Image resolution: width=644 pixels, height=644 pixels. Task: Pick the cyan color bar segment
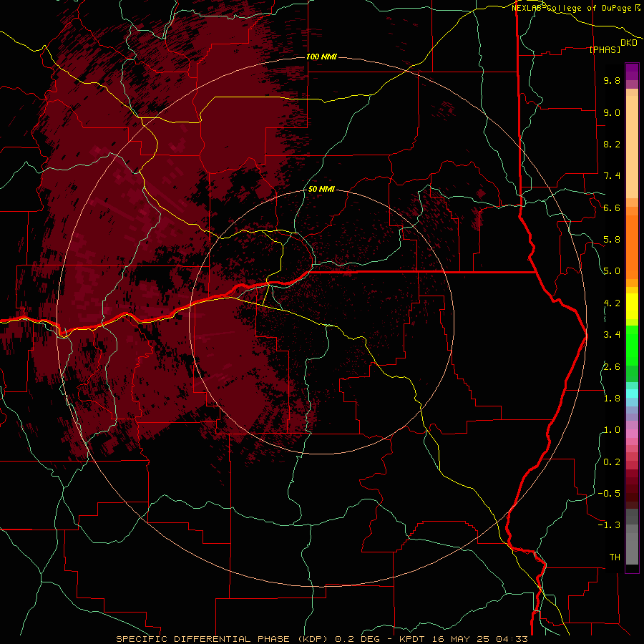632,394
